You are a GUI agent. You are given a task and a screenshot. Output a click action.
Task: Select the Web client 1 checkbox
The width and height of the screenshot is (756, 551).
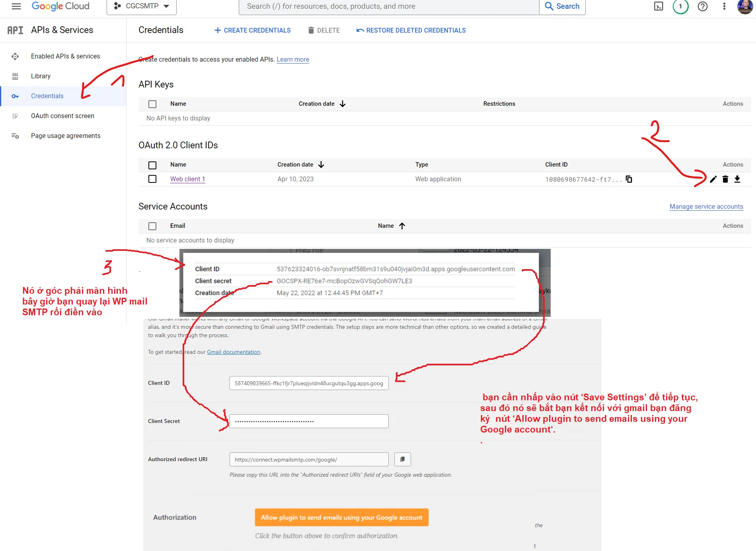coord(152,179)
